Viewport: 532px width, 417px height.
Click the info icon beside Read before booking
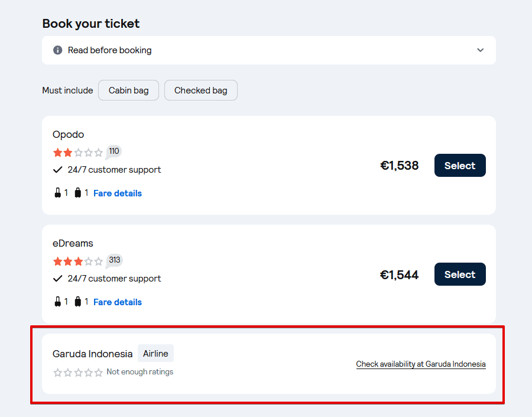click(57, 50)
